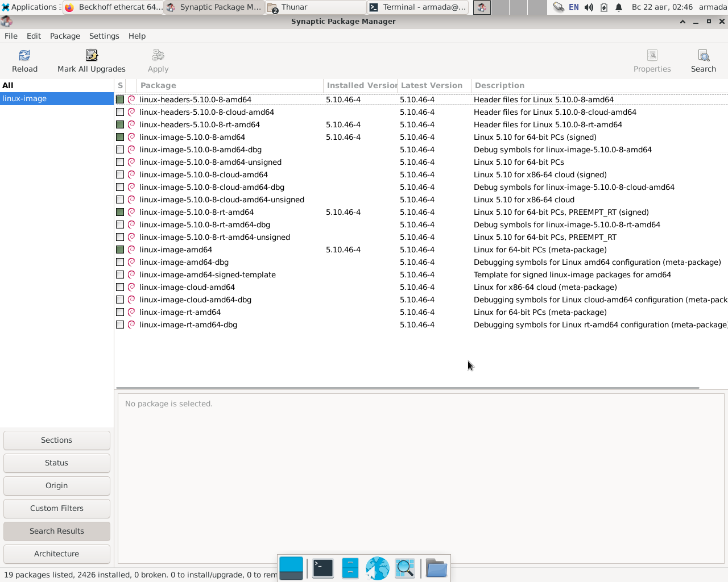This screenshot has width=728, height=582.
Task: Click the Debian icon for linux-headers-5.10.0-8-amd64
Action: (131, 99)
